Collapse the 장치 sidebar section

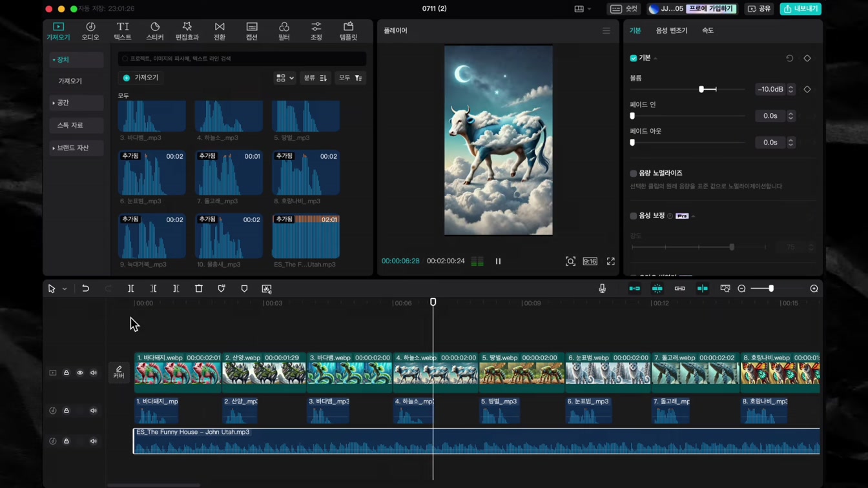tap(76, 59)
